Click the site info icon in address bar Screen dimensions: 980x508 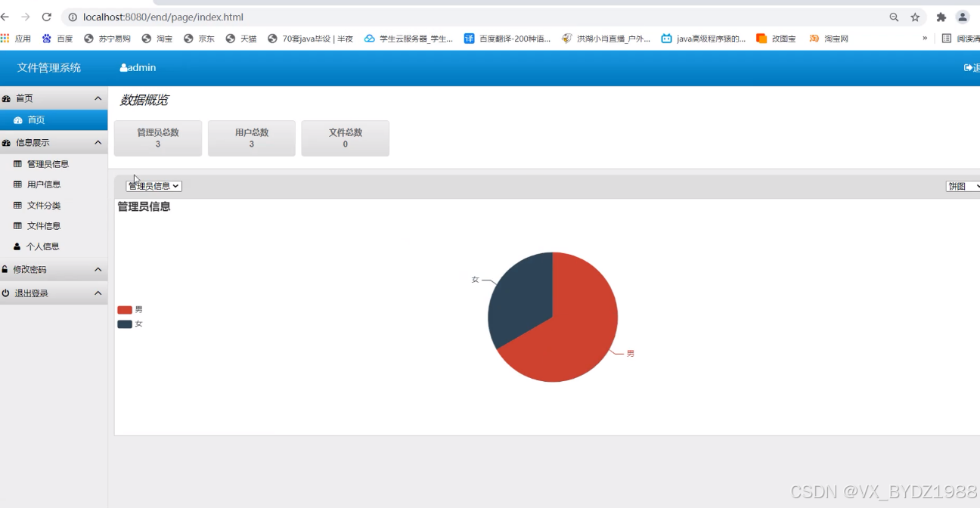tap(73, 17)
